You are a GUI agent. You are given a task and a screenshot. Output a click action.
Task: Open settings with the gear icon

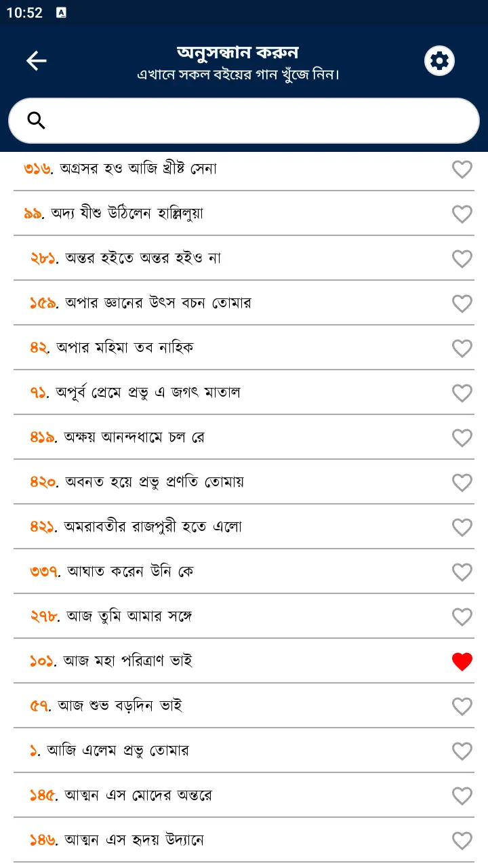(x=439, y=61)
